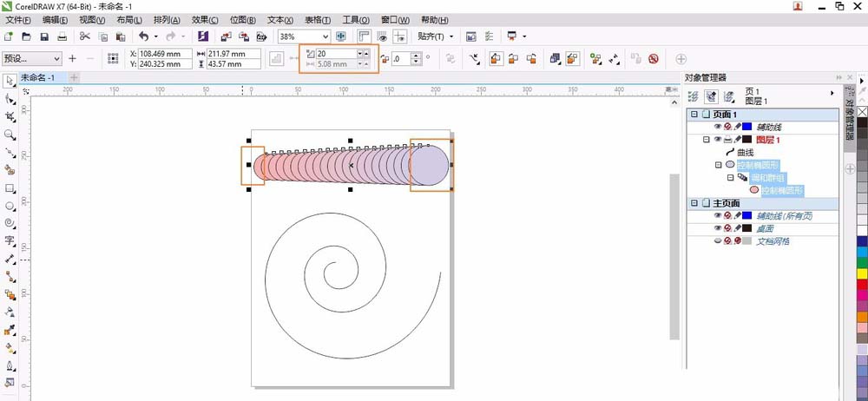868x401 pixels.
Task: Click the full-screen preview icon
Action: 341,36
